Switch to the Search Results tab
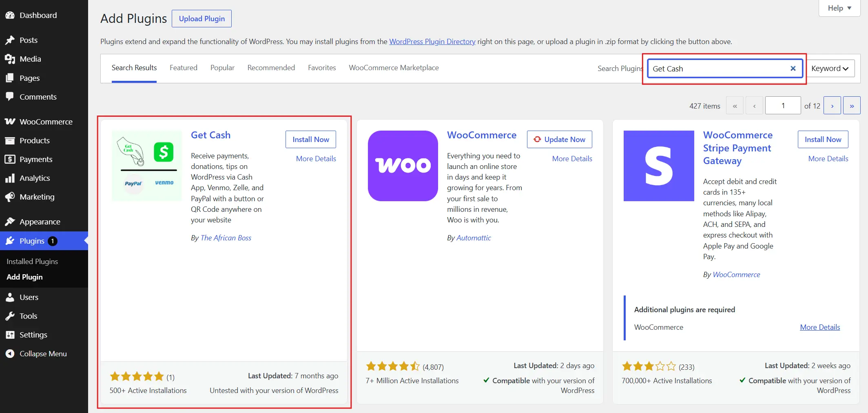 coord(134,68)
